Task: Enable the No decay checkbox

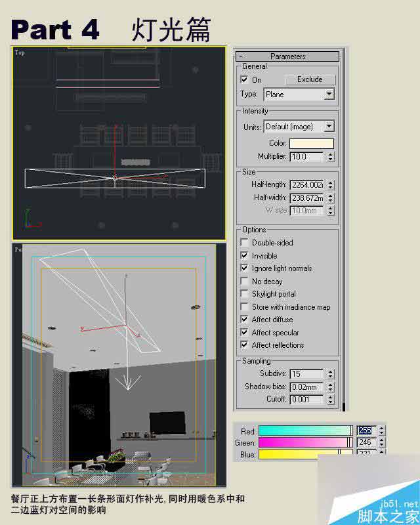Action: (x=245, y=282)
